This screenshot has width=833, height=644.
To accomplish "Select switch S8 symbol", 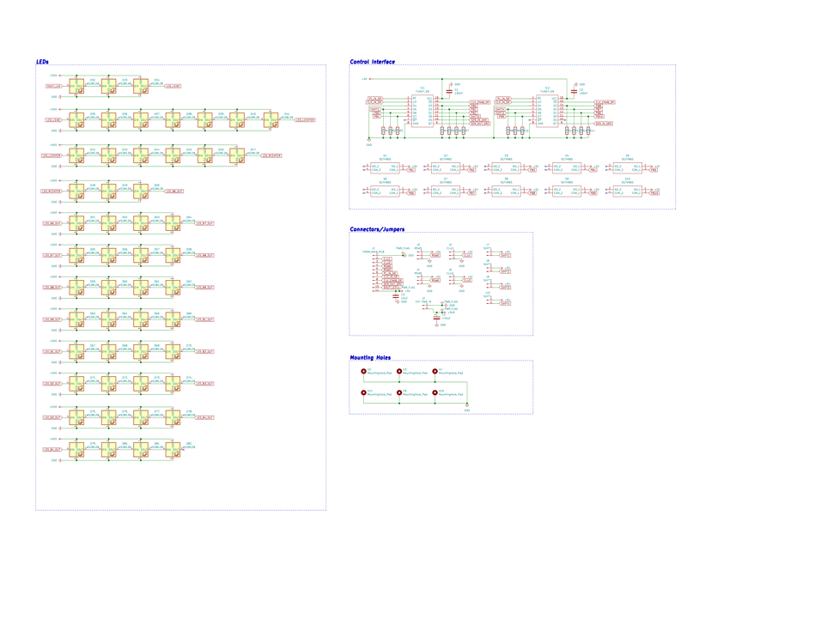I will (x=506, y=191).
